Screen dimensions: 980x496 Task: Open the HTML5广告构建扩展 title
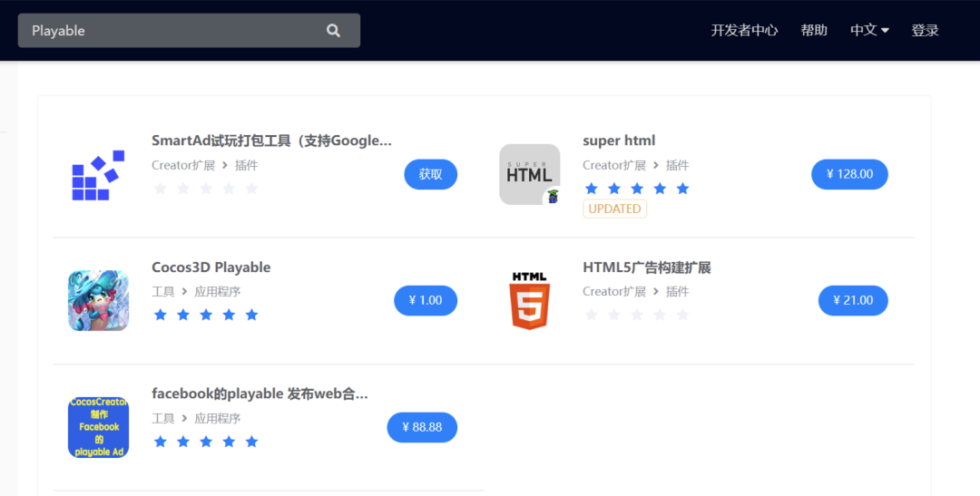pos(647,267)
